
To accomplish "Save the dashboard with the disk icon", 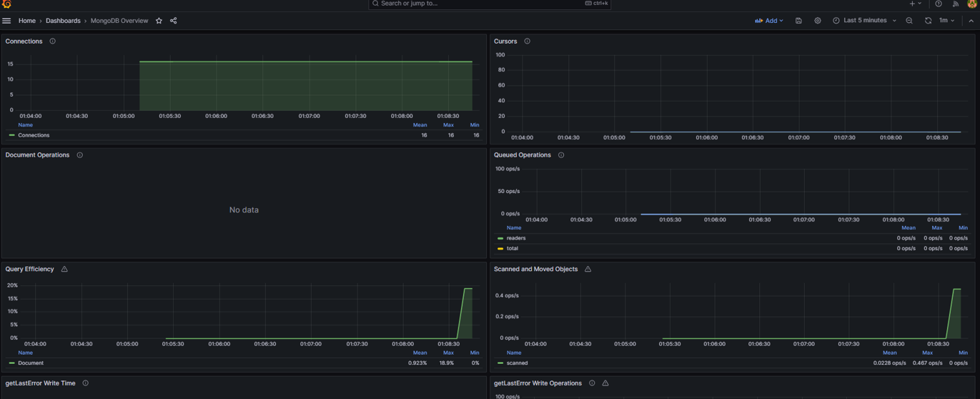I will pyautogui.click(x=798, y=21).
